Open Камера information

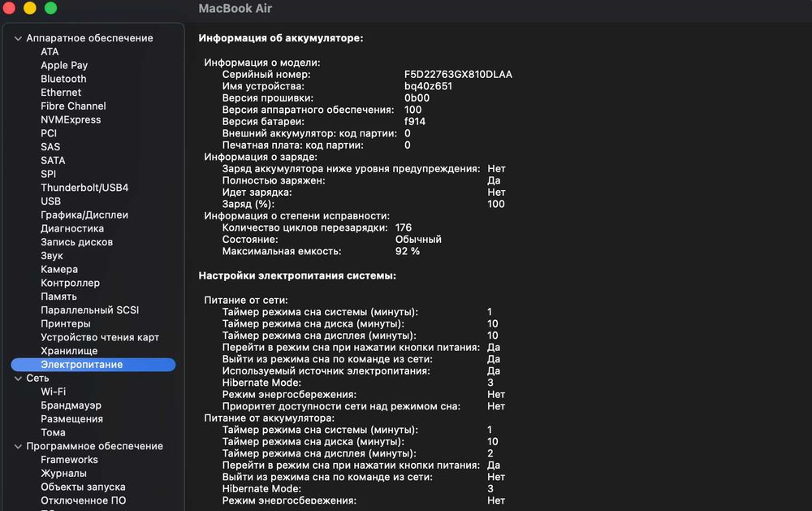(x=59, y=270)
